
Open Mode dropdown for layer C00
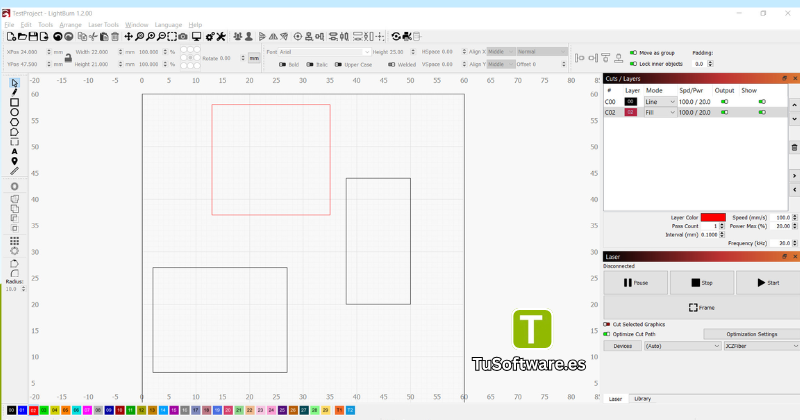point(660,102)
